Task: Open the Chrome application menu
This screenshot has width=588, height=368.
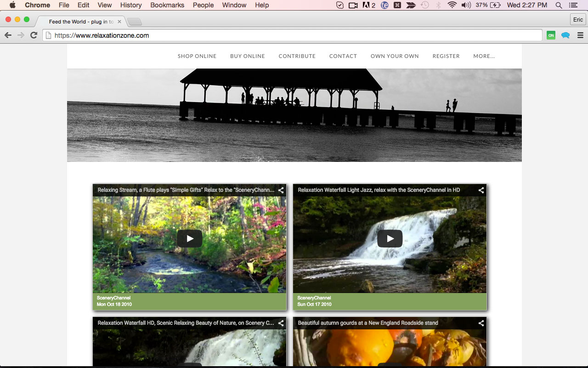Action: [x=37, y=5]
